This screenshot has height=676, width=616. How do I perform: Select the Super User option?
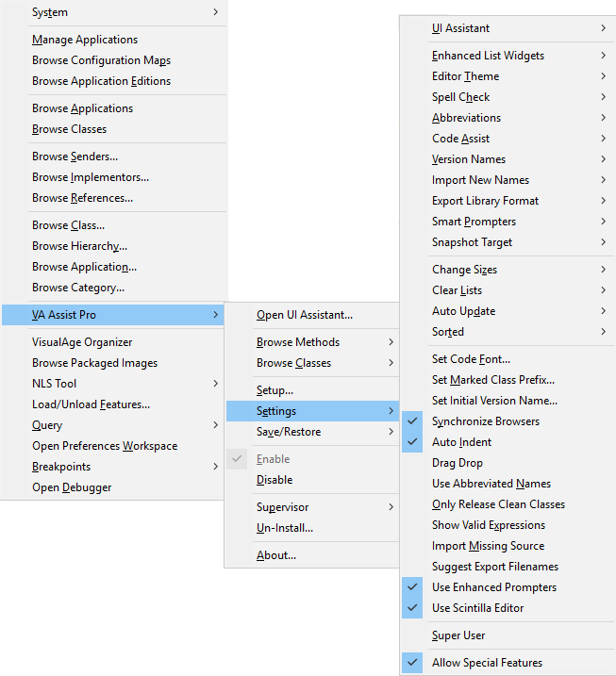pos(458,635)
